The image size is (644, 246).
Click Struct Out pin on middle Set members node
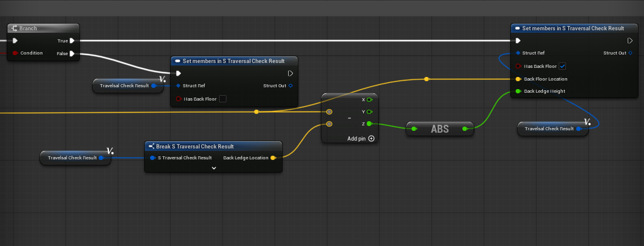click(291, 85)
